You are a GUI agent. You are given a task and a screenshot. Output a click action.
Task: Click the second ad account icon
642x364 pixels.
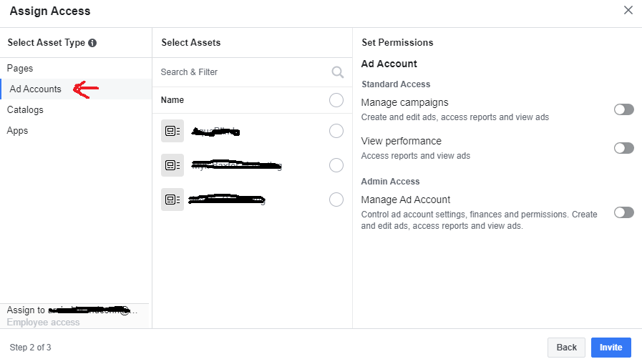[x=172, y=165]
